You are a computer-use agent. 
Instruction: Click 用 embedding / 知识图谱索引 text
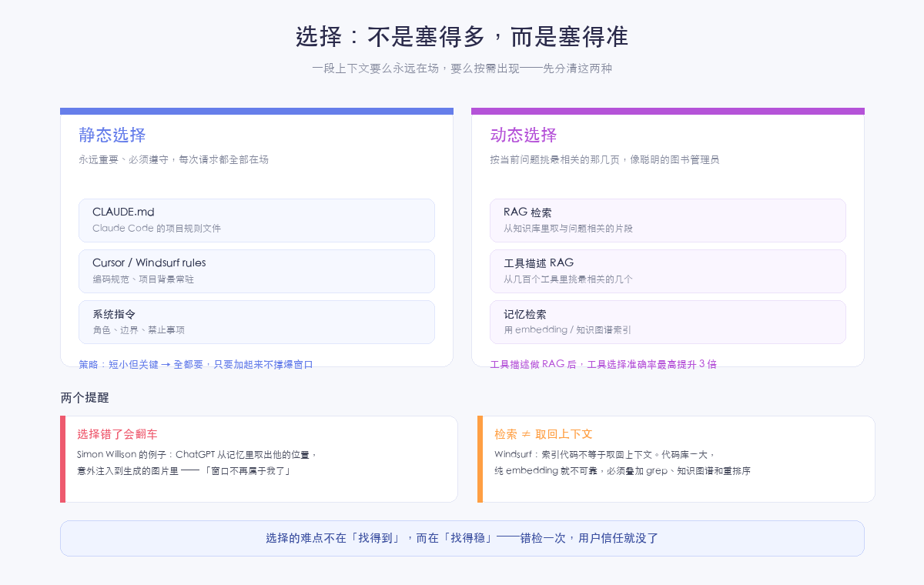[567, 330]
